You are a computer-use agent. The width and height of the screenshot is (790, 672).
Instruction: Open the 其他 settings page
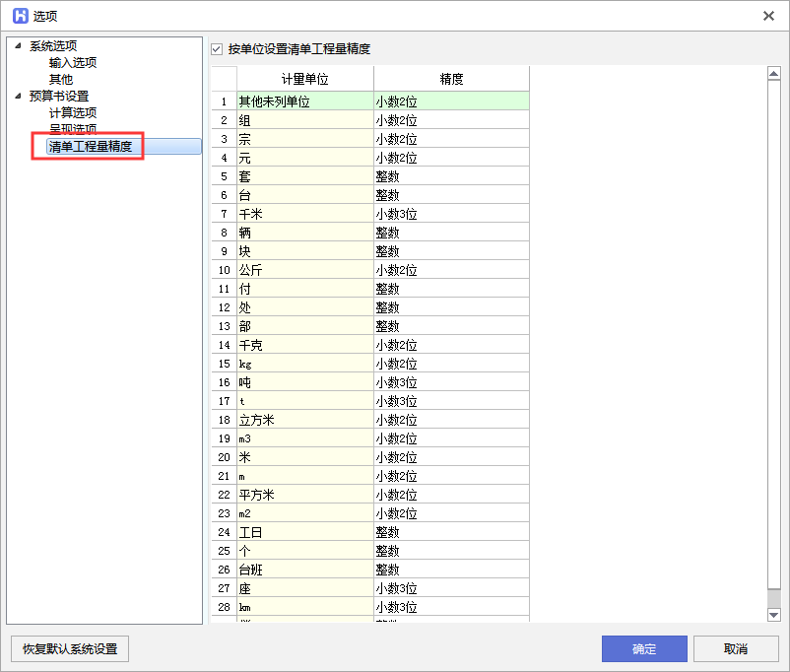[x=61, y=79]
